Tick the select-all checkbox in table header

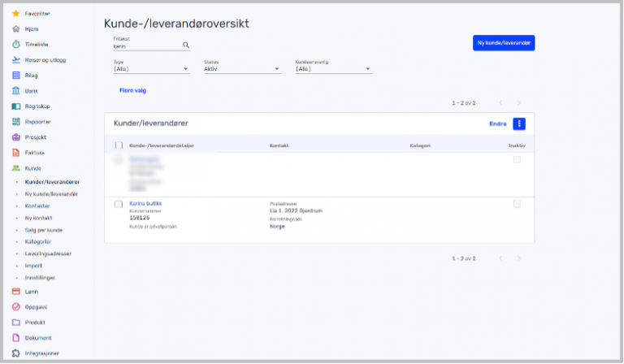tap(119, 145)
